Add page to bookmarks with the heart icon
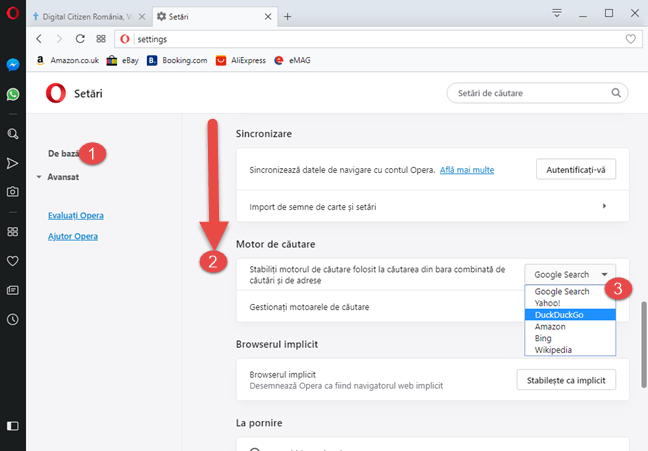648x451 pixels. pyautogui.click(x=631, y=39)
